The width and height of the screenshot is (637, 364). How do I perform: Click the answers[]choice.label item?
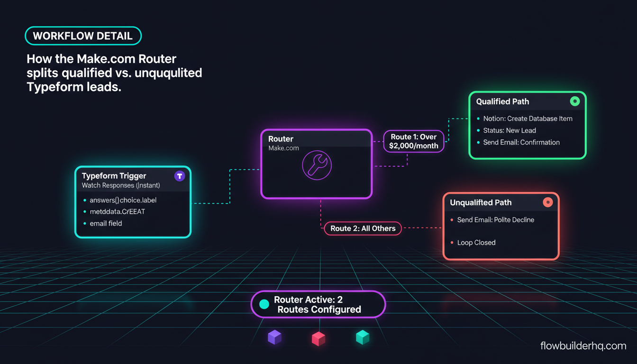pos(123,200)
